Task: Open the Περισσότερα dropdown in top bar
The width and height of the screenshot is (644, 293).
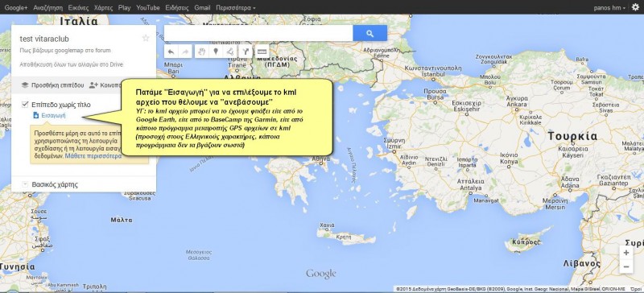Action: tap(235, 8)
